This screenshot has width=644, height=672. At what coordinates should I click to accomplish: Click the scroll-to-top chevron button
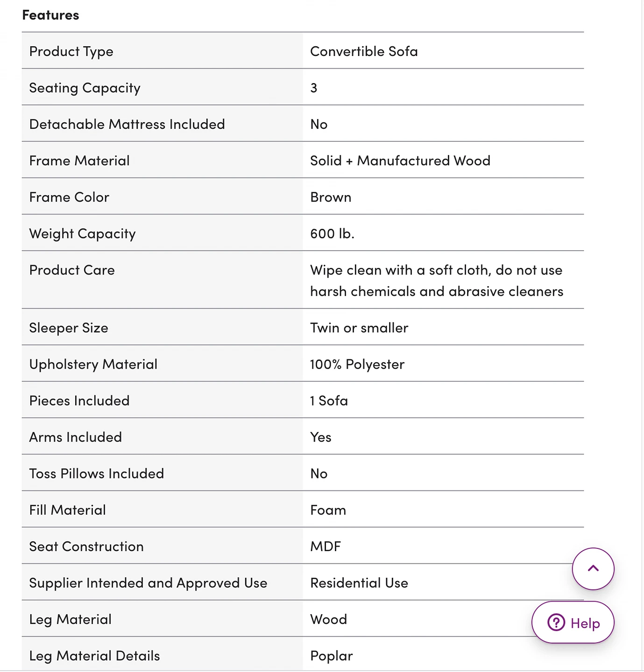coord(593,568)
